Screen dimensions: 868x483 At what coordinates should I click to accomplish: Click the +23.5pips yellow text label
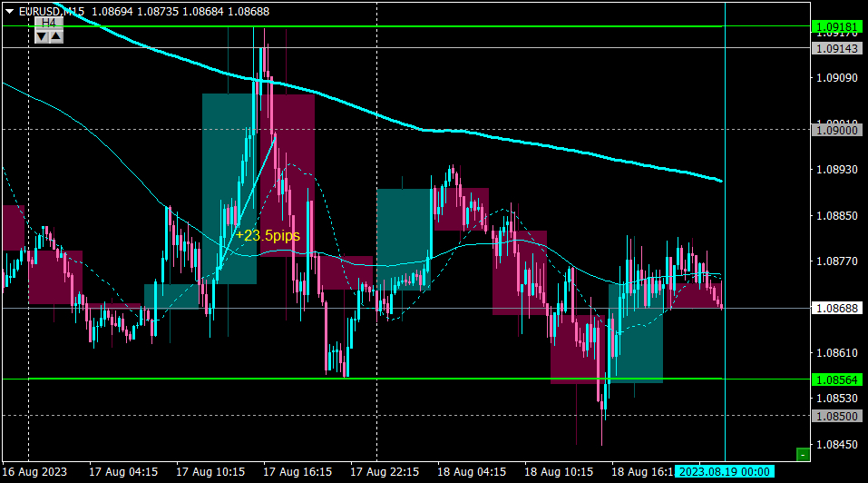click(268, 235)
